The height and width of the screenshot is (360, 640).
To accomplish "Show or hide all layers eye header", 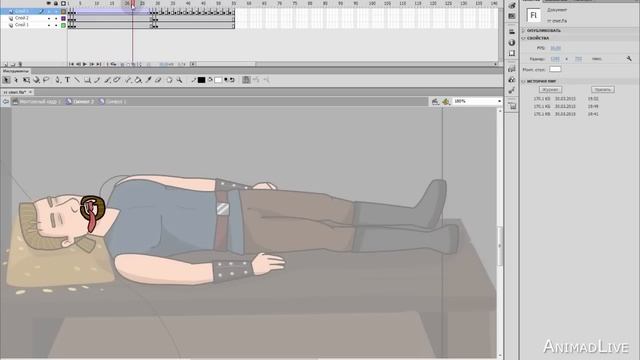I will [49, 3].
